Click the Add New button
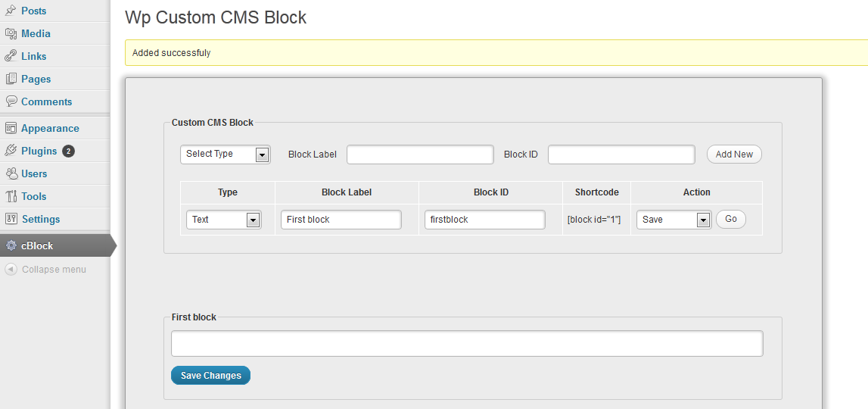 [x=734, y=154]
